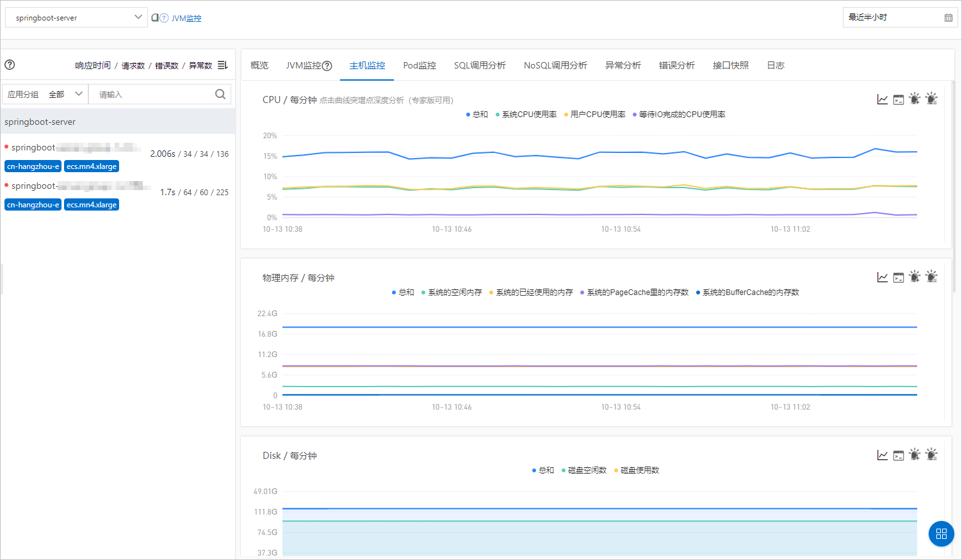The width and height of the screenshot is (962, 560).
Task: Add alert rule from physical memory panel
Action: 915,276
